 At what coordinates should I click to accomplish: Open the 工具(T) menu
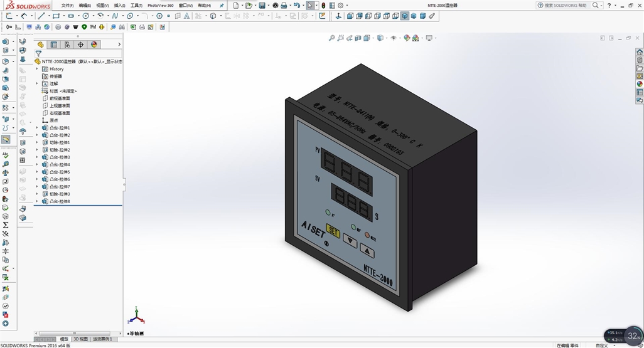[136, 6]
